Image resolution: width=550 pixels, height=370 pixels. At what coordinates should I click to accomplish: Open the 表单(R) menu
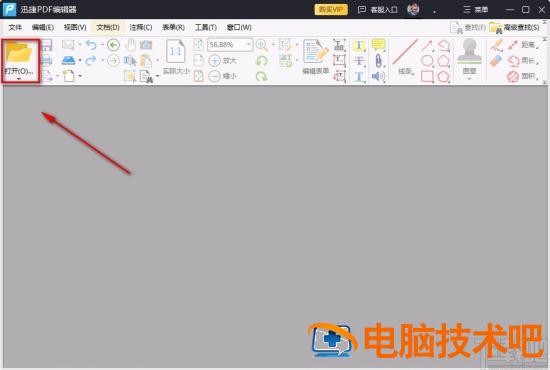point(173,27)
